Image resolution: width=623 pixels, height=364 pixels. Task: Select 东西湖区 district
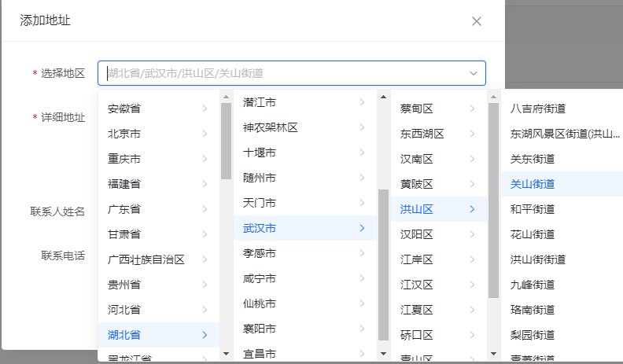[x=422, y=134]
